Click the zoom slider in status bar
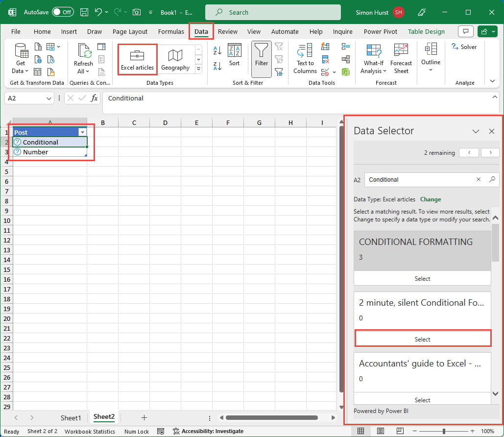The height and width of the screenshot is (437, 504). pos(444,431)
